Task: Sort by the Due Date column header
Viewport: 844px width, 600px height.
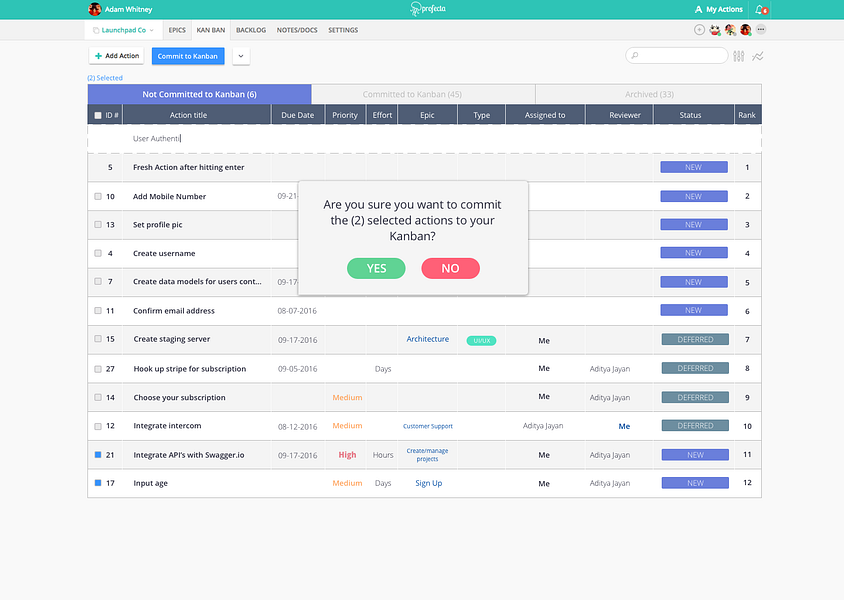Action: tap(298, 115)
